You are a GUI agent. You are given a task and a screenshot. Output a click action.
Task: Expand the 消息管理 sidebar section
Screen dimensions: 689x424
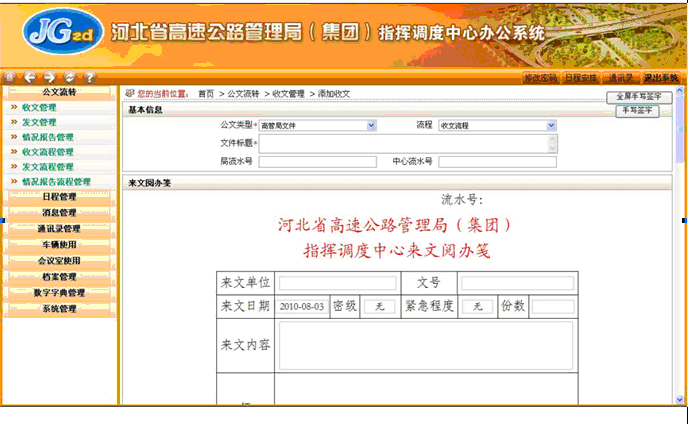(59, 213)
